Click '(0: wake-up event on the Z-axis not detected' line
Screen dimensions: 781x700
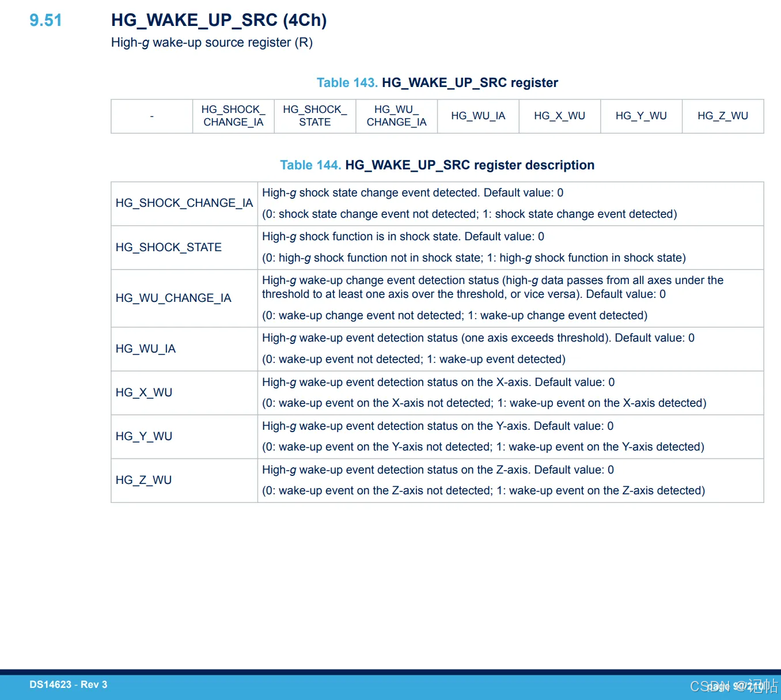coord(484,491)
